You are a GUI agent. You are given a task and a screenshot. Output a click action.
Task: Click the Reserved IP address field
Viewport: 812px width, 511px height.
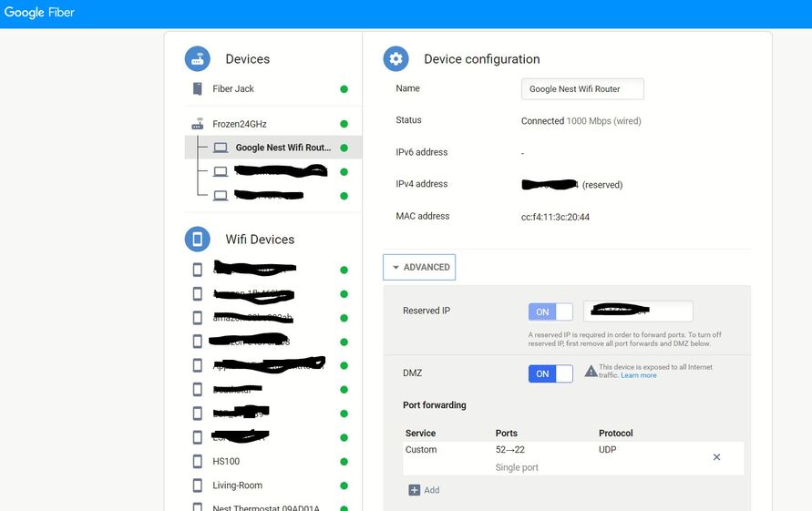638,312
